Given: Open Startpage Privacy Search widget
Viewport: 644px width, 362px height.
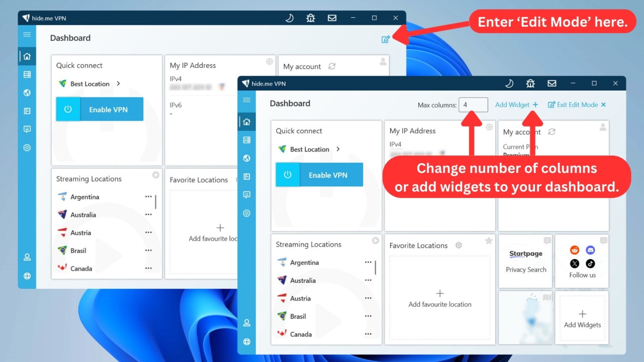Looking at the screenshot, I should [526, 261].
